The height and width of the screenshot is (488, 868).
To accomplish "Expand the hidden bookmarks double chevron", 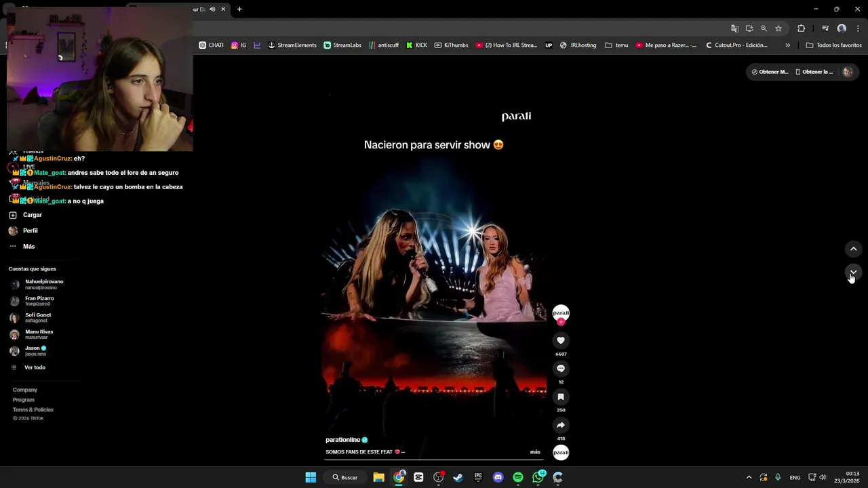I will (787, 45).
